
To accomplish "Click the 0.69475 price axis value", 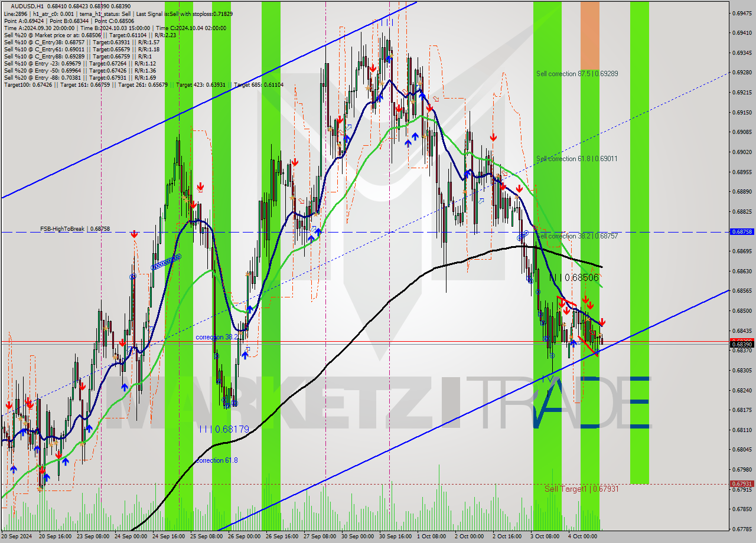I will click(x=741, y=13).
